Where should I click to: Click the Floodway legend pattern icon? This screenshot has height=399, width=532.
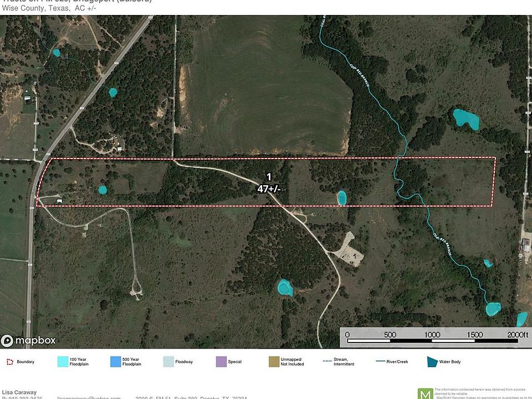pos(168,362)
